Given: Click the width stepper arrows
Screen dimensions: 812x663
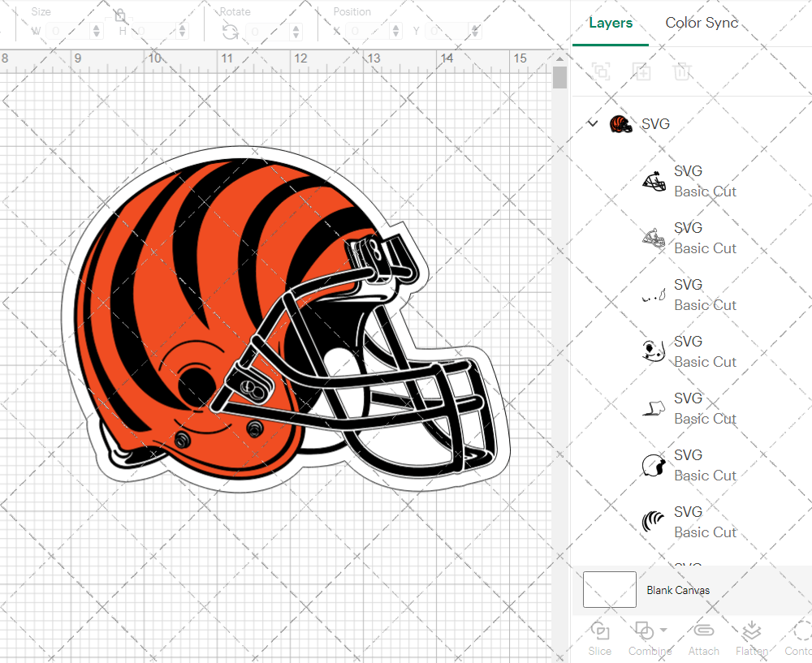Looking at the screenshot, I should (97, 31).
